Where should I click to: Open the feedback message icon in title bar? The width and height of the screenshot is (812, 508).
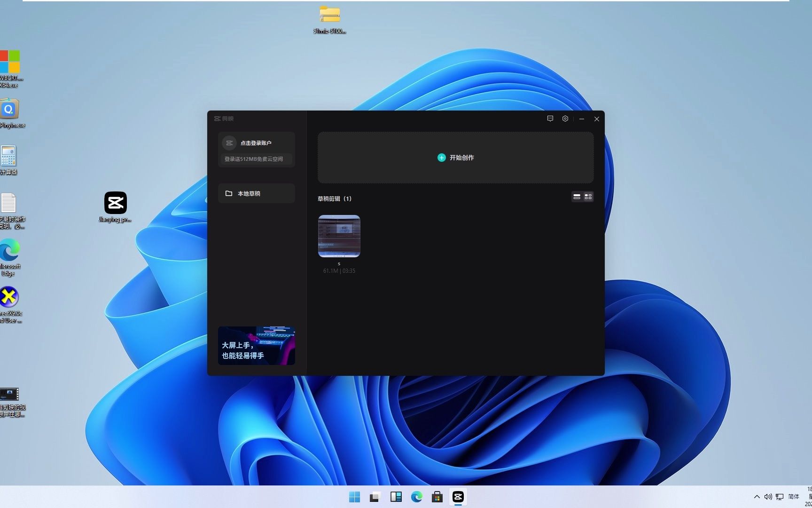(550, 119)
